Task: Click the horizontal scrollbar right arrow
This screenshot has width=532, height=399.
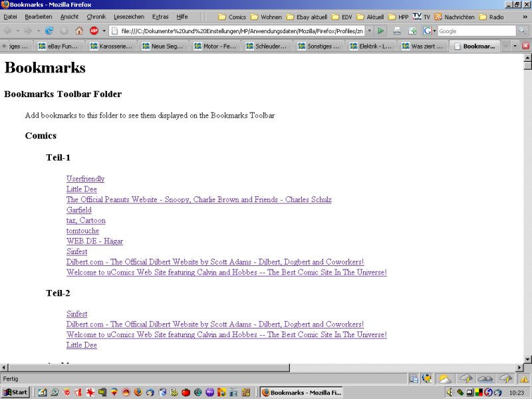Action: click(x=519, y=368)
